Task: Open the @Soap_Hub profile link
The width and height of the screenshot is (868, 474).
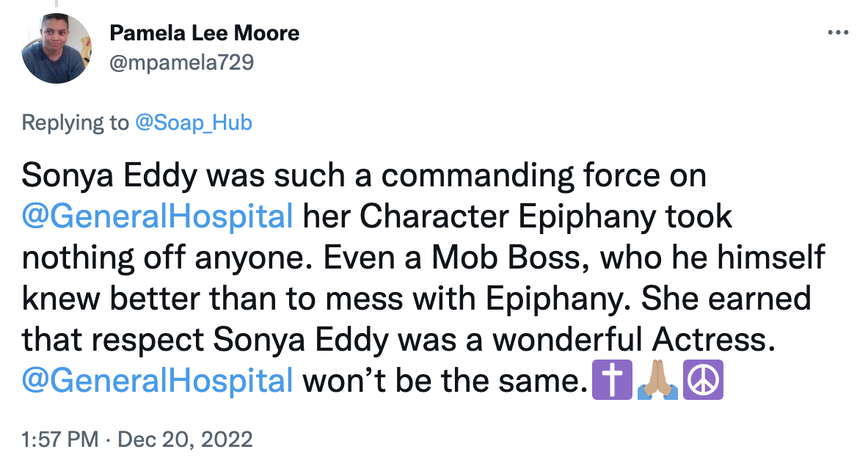Action: click(x=194, y=123)
